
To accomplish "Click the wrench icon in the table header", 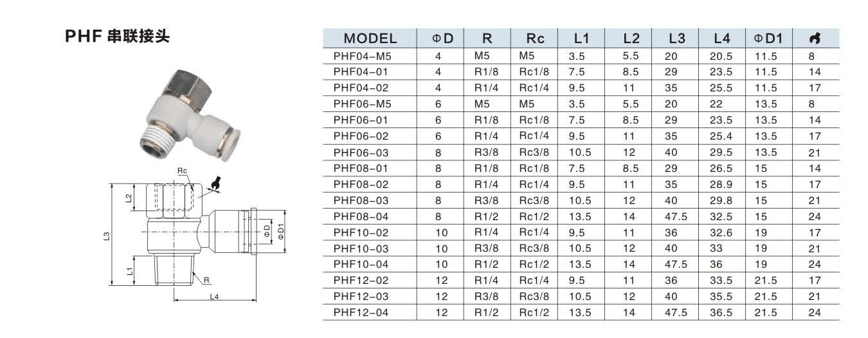I will coord(816,38).
